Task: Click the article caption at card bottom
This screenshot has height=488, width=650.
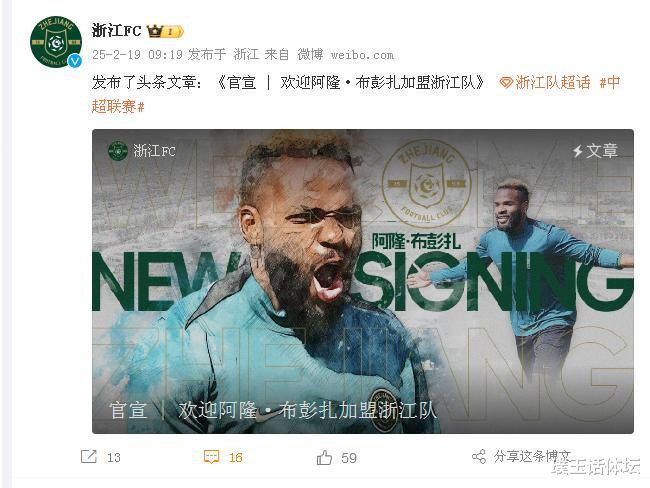Action: [x=273, y=410]
